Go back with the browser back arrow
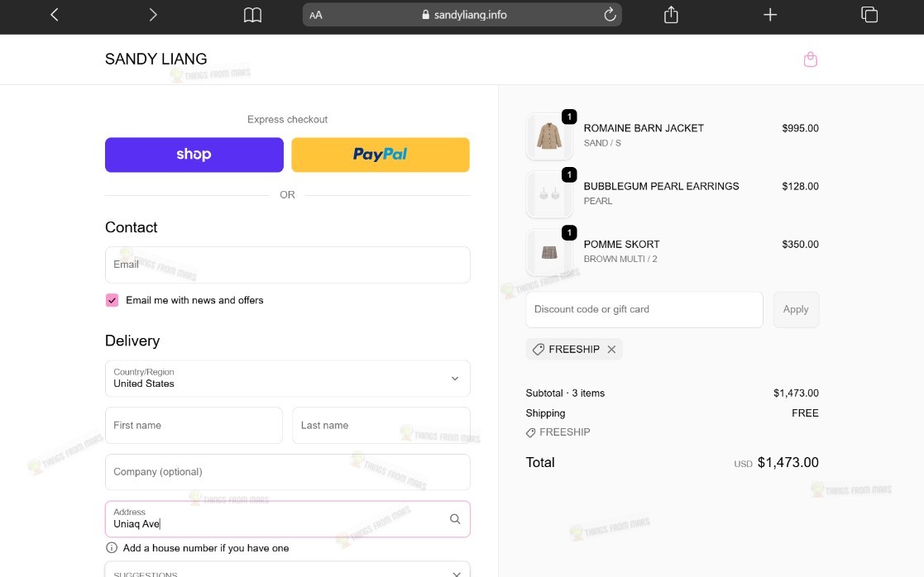 (x=55, y=15)
